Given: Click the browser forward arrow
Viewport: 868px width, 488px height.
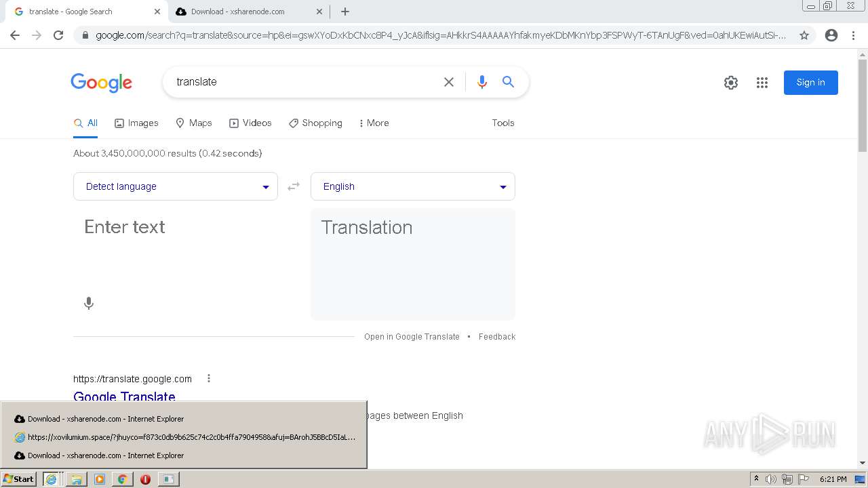Looking at the screenshot, I should coord(37,35).
